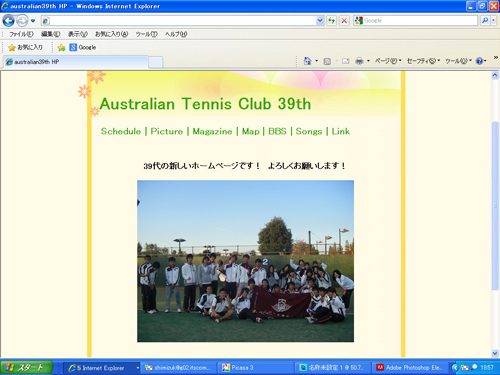The image size is (500, 375).
Task: Open the BBS page link
Action: (277, 131)
